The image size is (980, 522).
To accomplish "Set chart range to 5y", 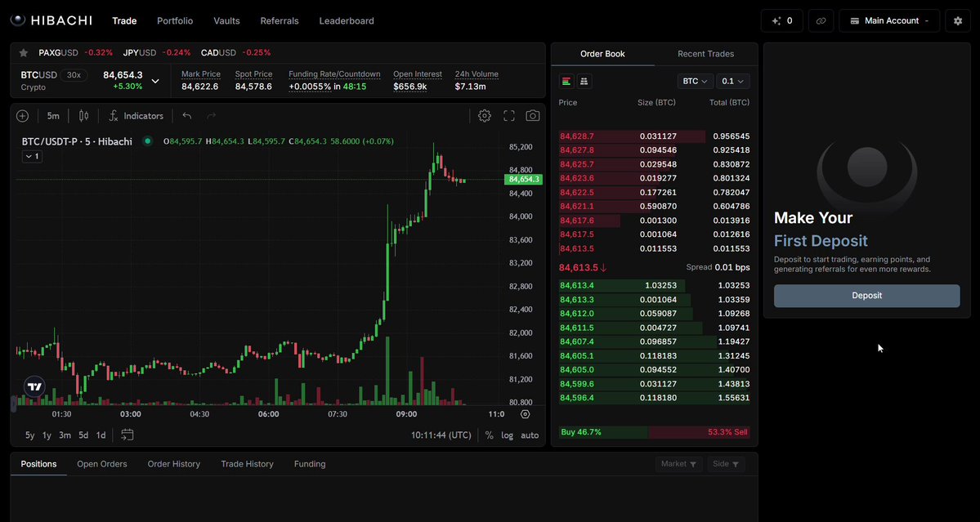I will [x=30, y=435].
